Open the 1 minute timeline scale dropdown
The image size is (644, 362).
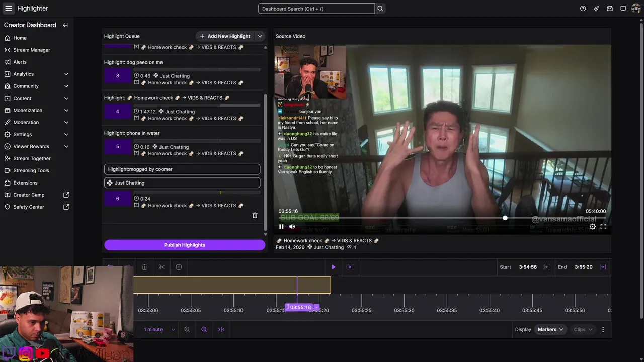click(x=159, y=329)
